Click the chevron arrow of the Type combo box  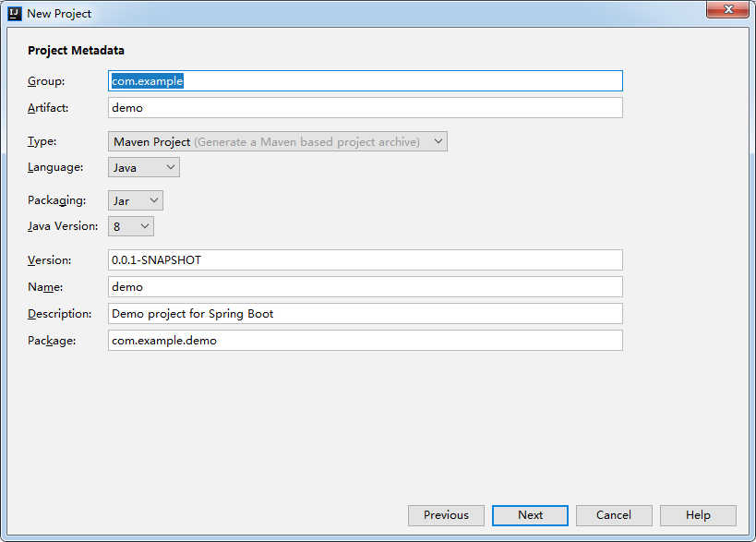pyautogui.click(x=438, y=141)
